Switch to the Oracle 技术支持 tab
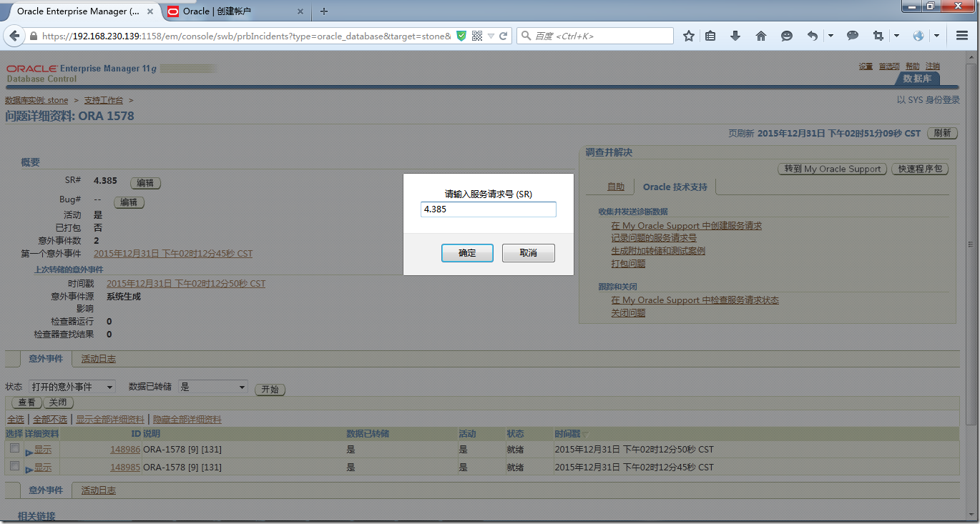The height and width of the screenshot is (524, 980). coord(675,187)
